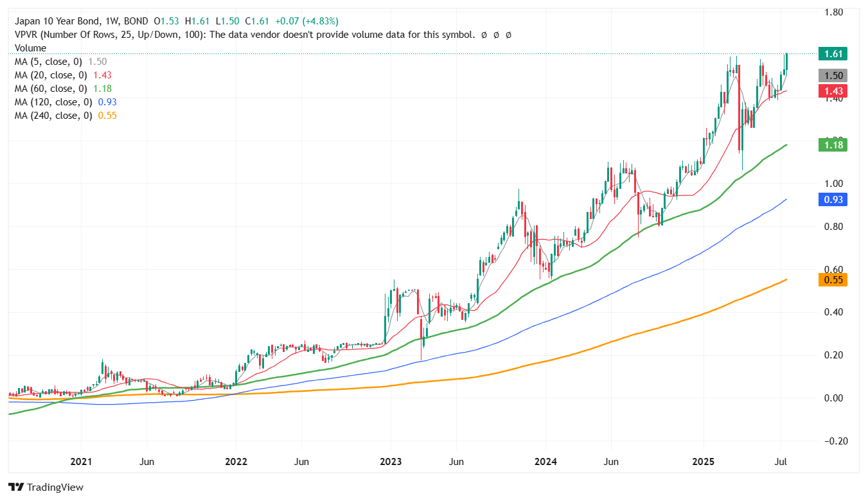Click the gray 1.50 MA price tag
This screenshot has width=868, height=501.
point(833,75)
